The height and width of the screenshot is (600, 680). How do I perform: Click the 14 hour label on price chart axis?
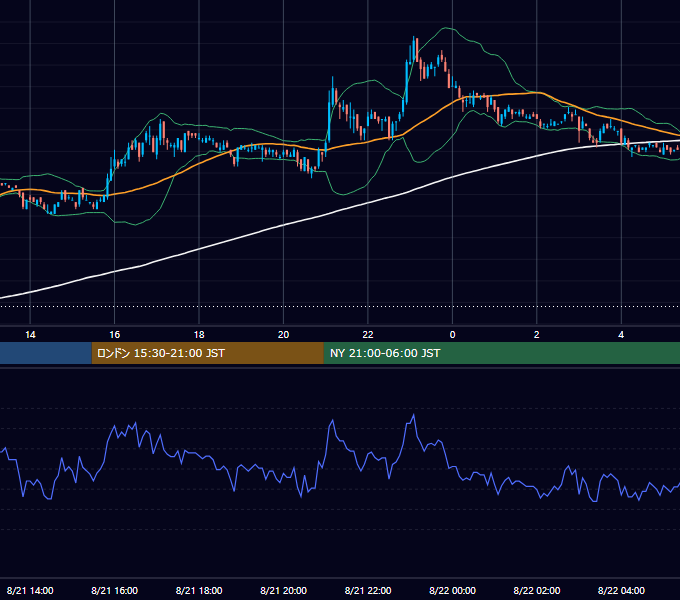(x=30, y=335)
